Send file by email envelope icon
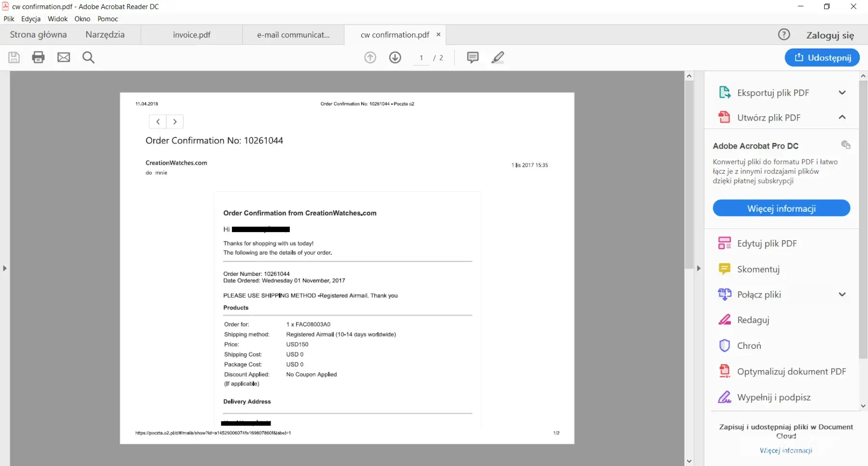 coord(64,57)
